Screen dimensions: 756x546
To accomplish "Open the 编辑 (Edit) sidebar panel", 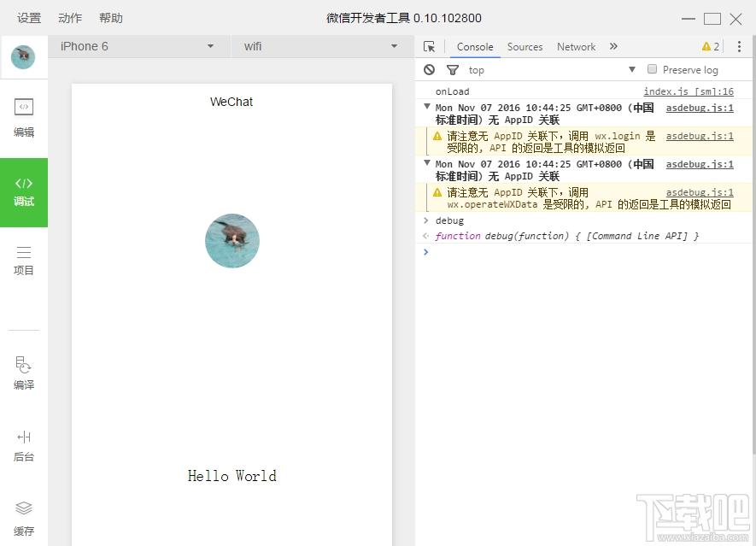I will 24,117.
